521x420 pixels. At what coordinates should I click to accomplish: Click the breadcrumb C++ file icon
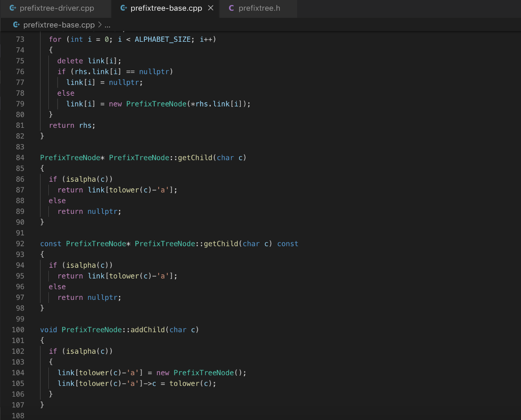click(x=16, y=25)
